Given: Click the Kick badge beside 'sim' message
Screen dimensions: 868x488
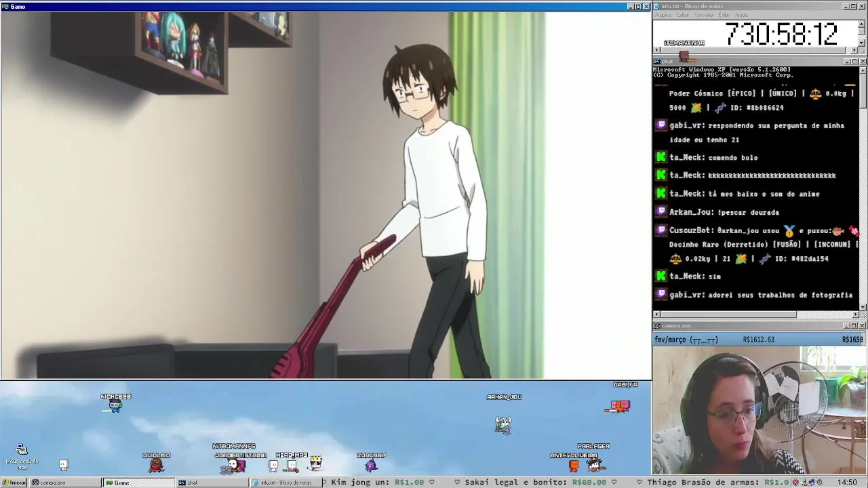Looking at the screenshot, I should pos(661,276).
